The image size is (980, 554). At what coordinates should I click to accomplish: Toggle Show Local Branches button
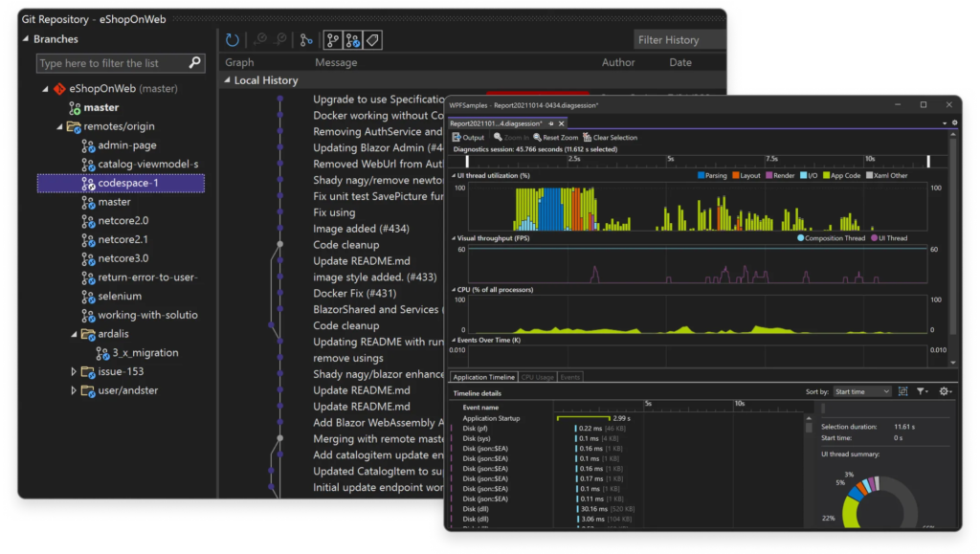[x=333, y=40]
